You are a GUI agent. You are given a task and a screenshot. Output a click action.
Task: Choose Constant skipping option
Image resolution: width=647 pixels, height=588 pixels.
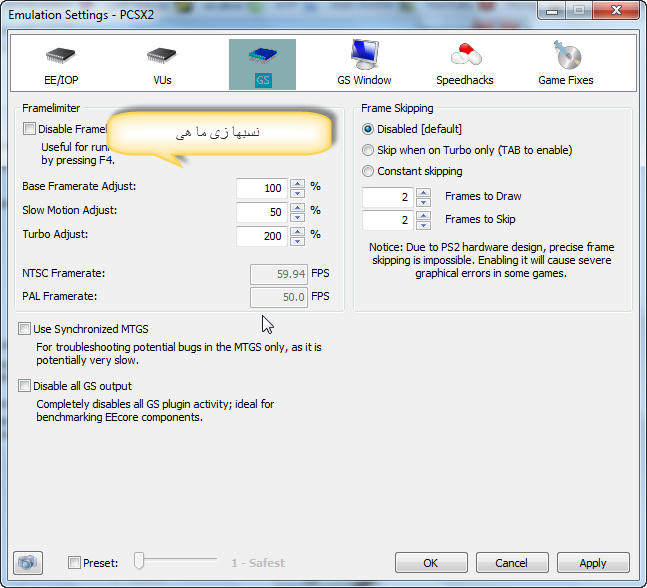click(x=368, y=171)
